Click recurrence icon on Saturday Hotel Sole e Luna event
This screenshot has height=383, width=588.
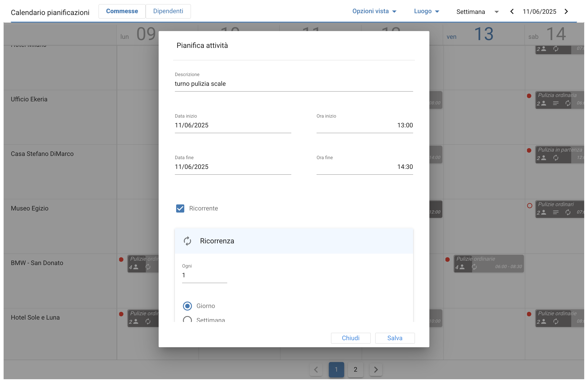(556, 321)
